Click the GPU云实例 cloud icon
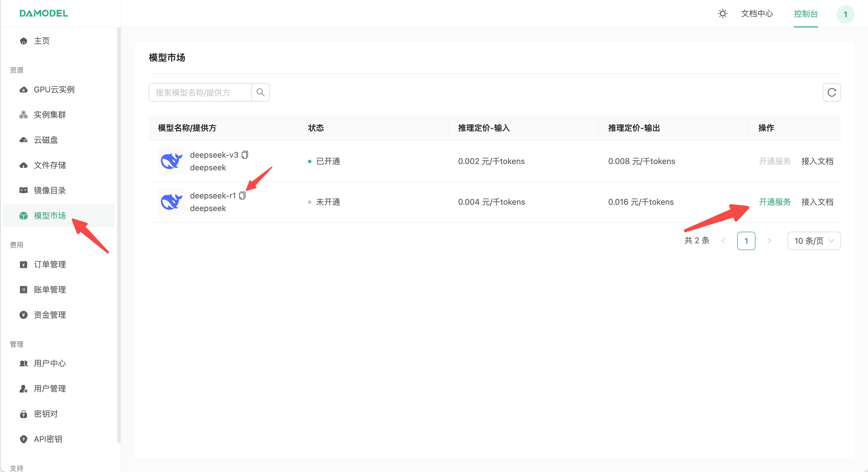 [x=23, y=89]
